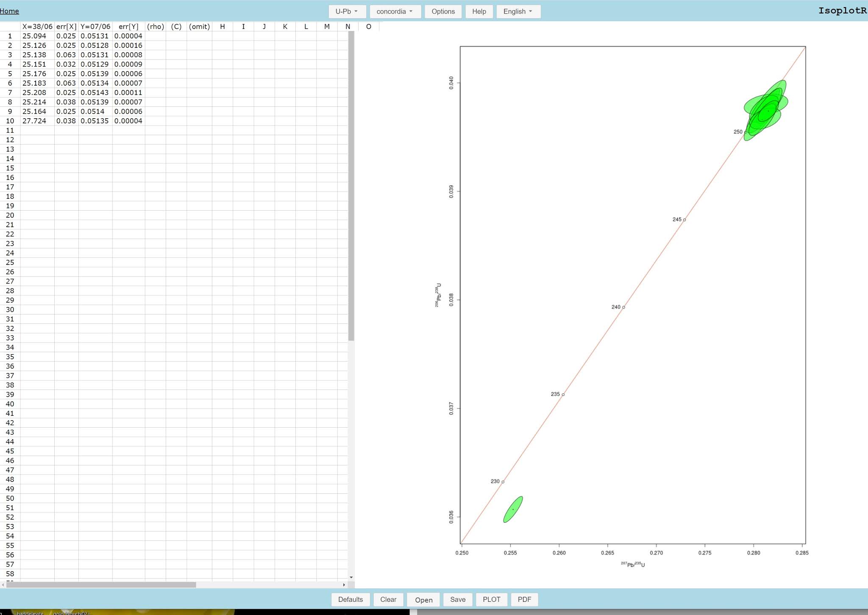Select cell containing 27.724 in row 10

37,121
